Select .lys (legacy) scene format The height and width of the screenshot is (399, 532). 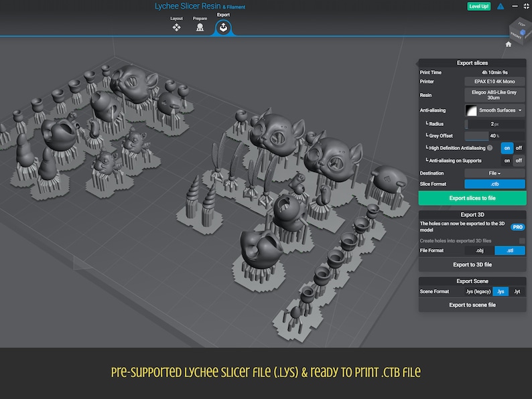(478, 291)
